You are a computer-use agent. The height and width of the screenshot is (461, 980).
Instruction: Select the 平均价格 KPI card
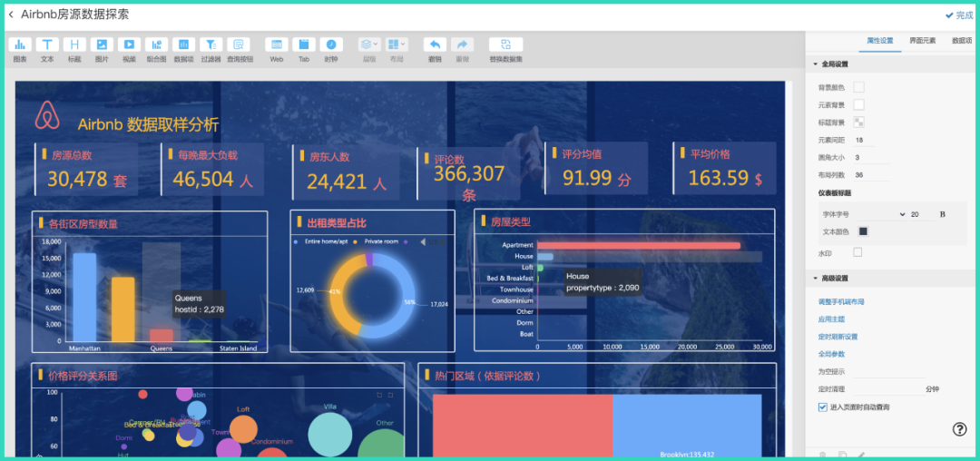click(724, 167)
